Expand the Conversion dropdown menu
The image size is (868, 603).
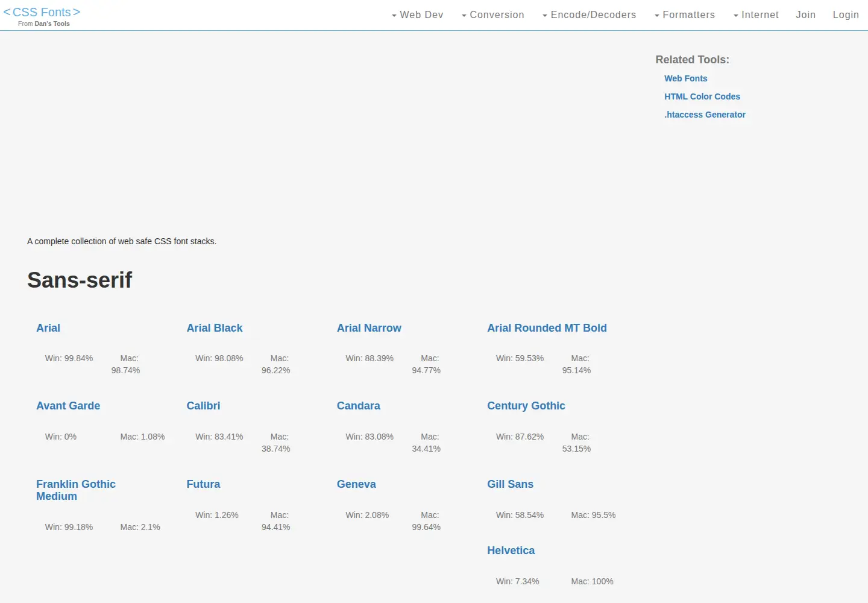click(x=492, y=15)
